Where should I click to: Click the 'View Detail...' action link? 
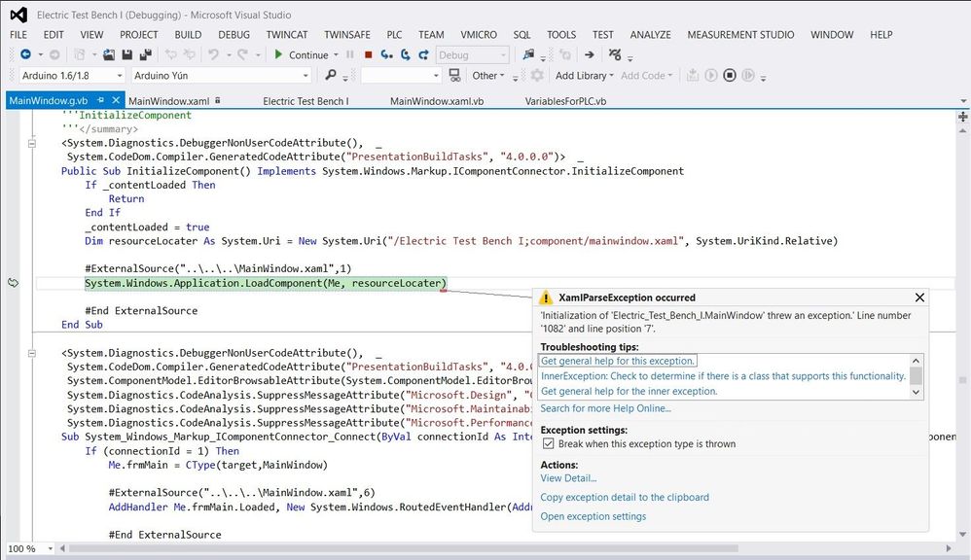(568, 478)
